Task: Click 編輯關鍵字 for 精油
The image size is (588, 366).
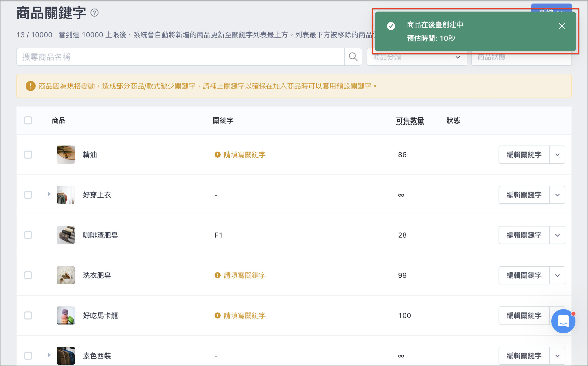Action: click(x=524, y=155)
